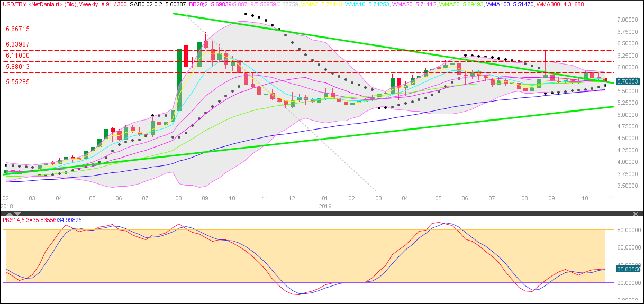The width and height of the screenshot is (644, 304).
Task: Close the stochastic indicator panel with X
Action: click(x=635, y=213)
